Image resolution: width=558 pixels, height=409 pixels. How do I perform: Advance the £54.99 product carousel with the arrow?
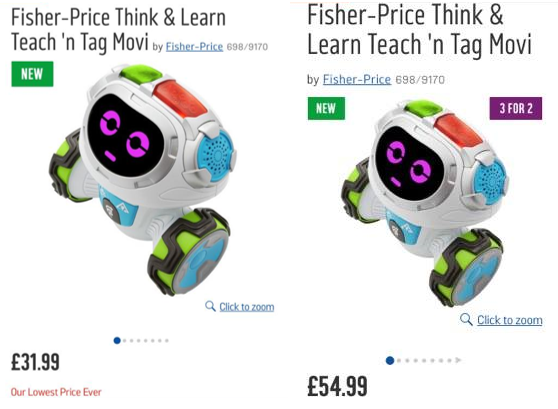pyautogui.click(x=458, y=360)
